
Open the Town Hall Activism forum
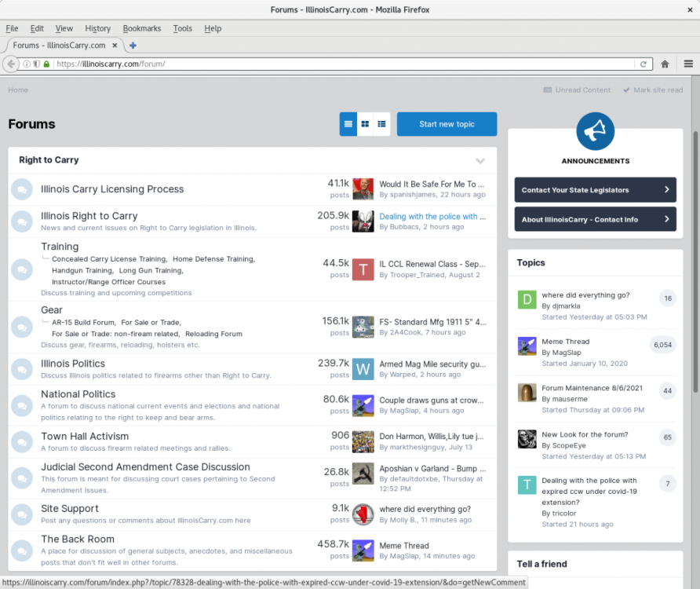click(x=85, y=436)
